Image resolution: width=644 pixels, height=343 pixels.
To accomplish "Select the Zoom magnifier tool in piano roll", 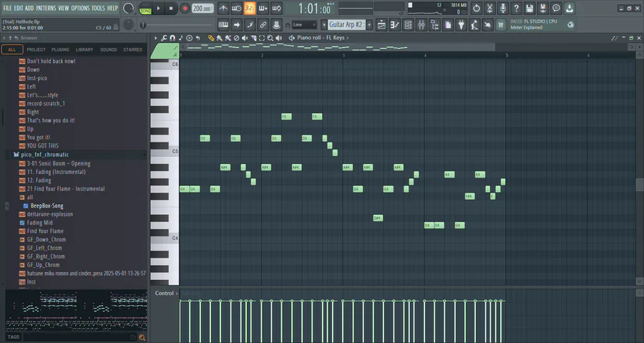I will coord(270,38).
